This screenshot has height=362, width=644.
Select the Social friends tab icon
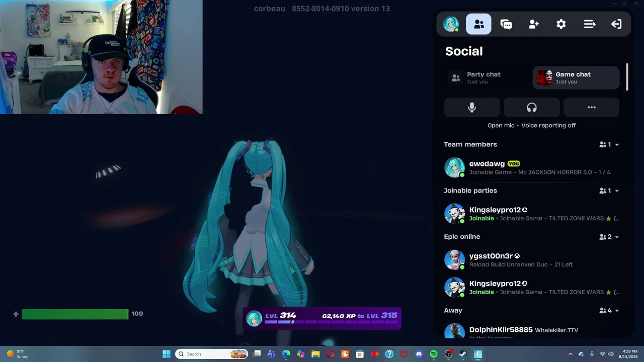click(x=478, y=24)
